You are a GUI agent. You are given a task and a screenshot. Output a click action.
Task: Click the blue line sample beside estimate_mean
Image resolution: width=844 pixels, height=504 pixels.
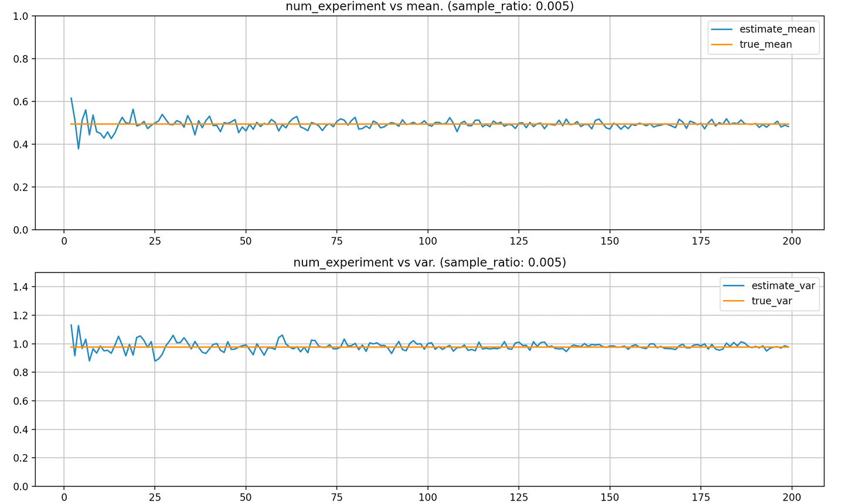[723, 29]
